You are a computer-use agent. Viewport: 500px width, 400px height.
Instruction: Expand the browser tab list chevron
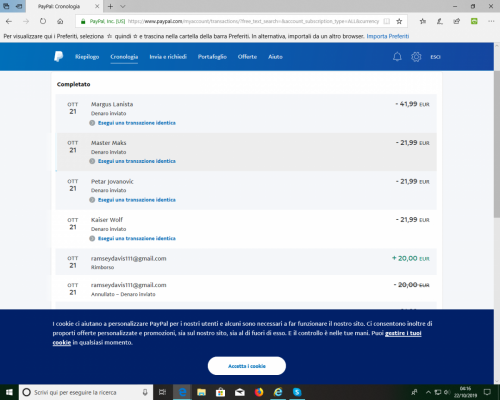point(123,6)
